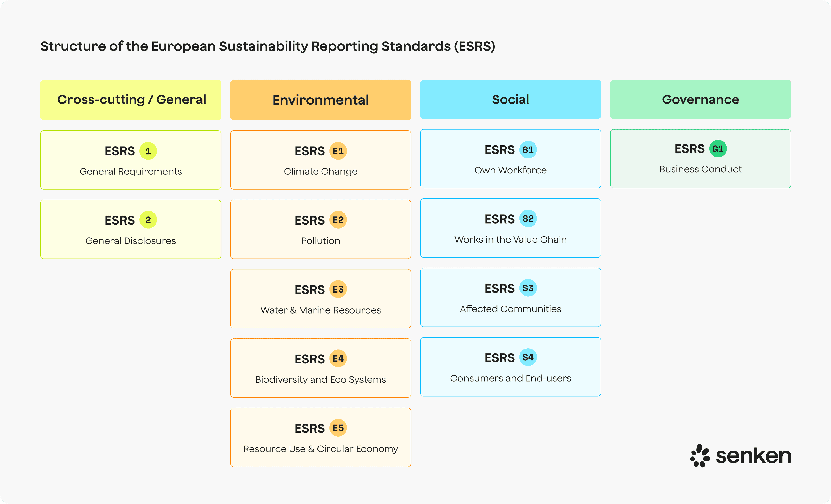Click 'ESRS' text in Business Conduct card

[x=689, y=149]
